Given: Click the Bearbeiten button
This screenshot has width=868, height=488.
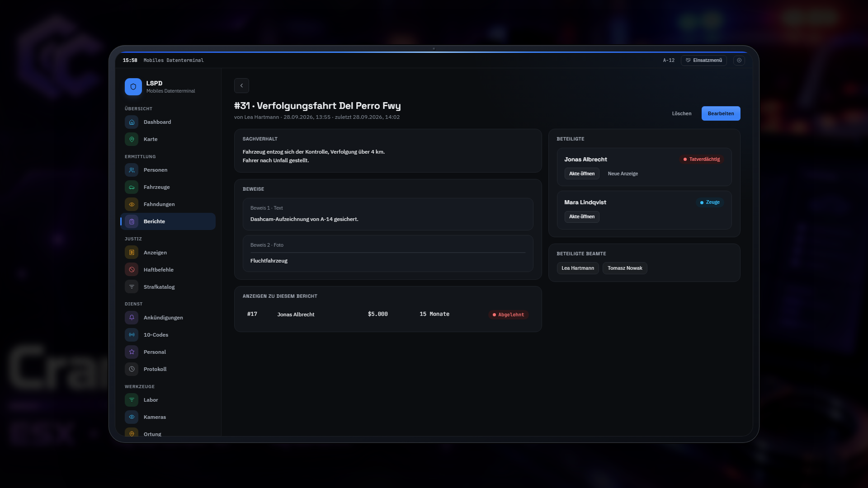Looking at the screenshot, I should tap(721, 113).
